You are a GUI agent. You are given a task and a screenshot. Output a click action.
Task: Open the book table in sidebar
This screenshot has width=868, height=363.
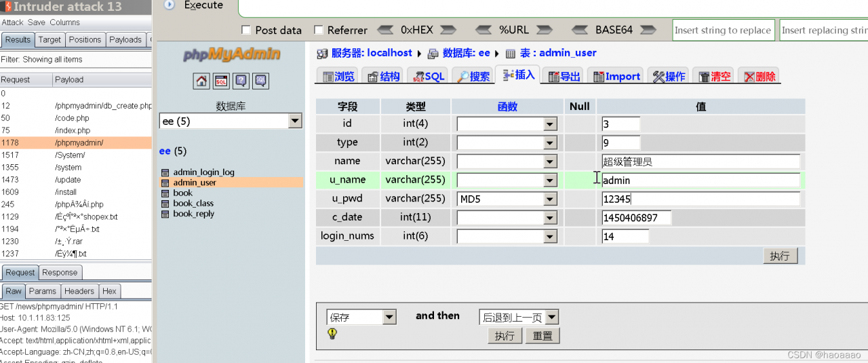pos(182,193)
